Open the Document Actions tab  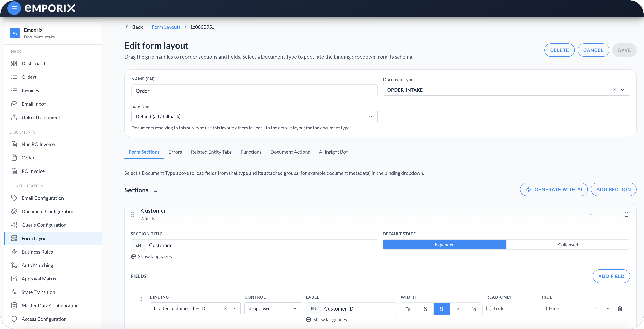290,152
